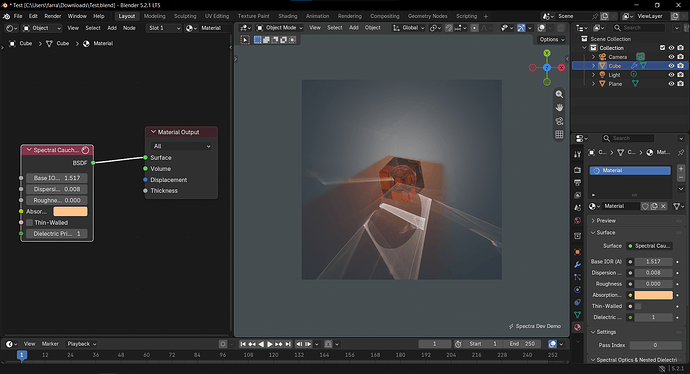Viewport: 690px width, 374px height.
Task: Click the pin icon in Properties header
Action: [681, 152]
